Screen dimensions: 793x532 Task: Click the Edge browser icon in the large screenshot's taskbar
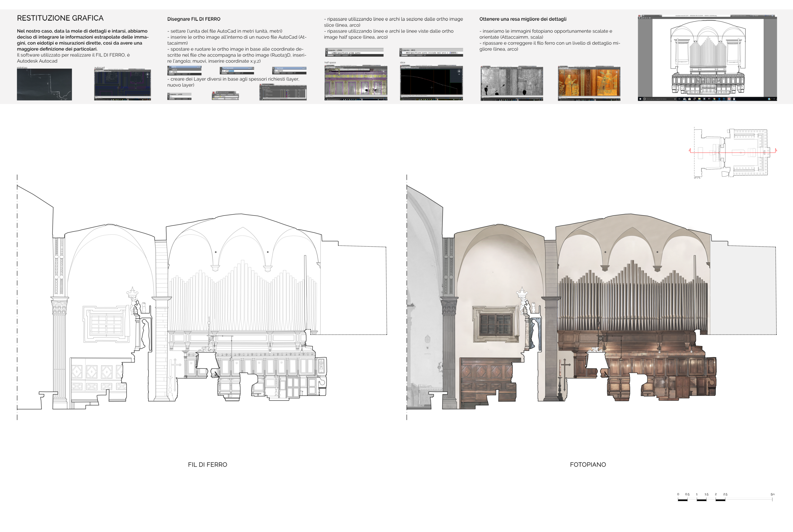tap(719, 99)
